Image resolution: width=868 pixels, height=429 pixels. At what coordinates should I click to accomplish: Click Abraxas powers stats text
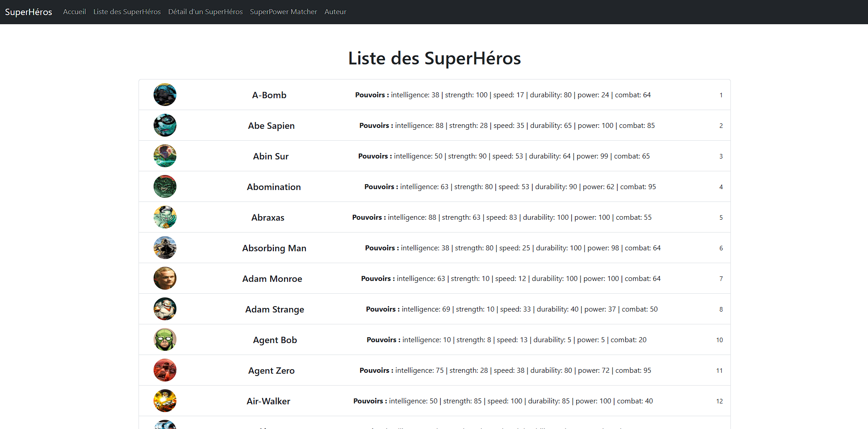point(501,217)
